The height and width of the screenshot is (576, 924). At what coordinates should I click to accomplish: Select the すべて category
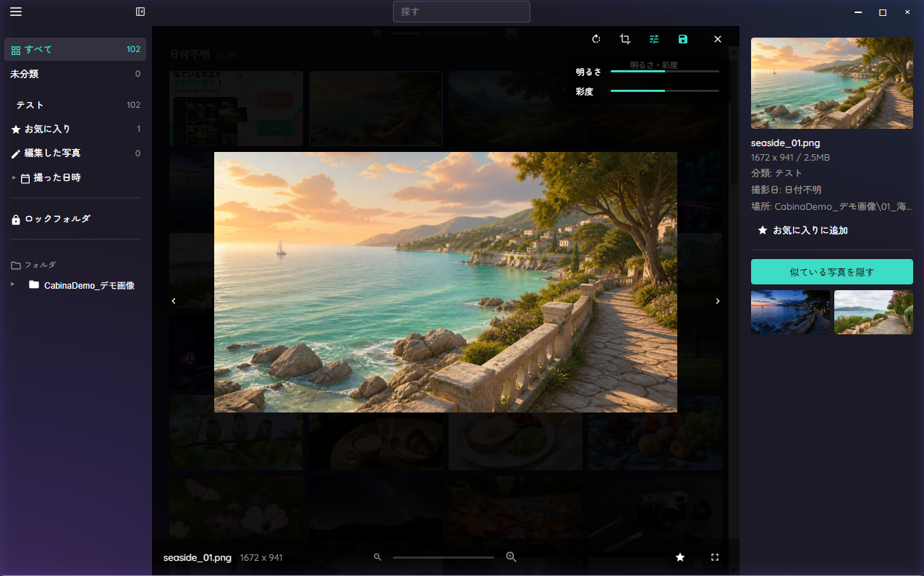[75, 49]
